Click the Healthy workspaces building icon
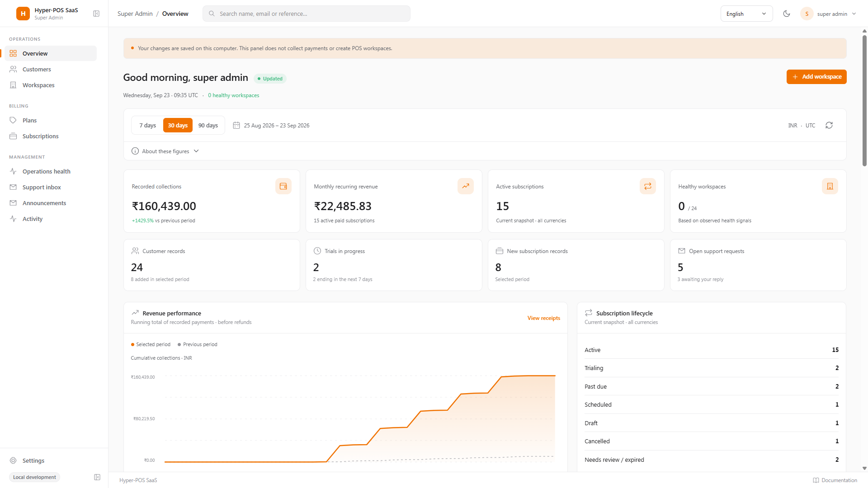Viewport: 868px width, 488px height. click(830, 186)
